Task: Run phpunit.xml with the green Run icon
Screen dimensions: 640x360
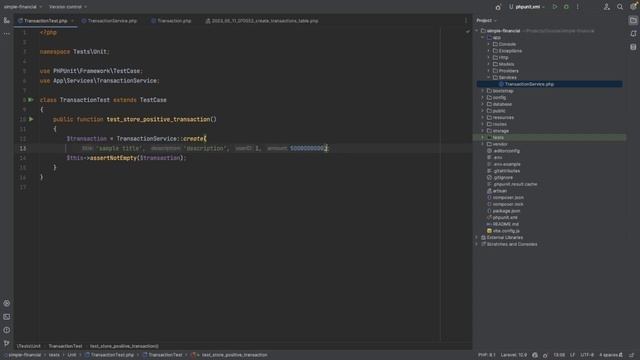Action: (555, 7)
